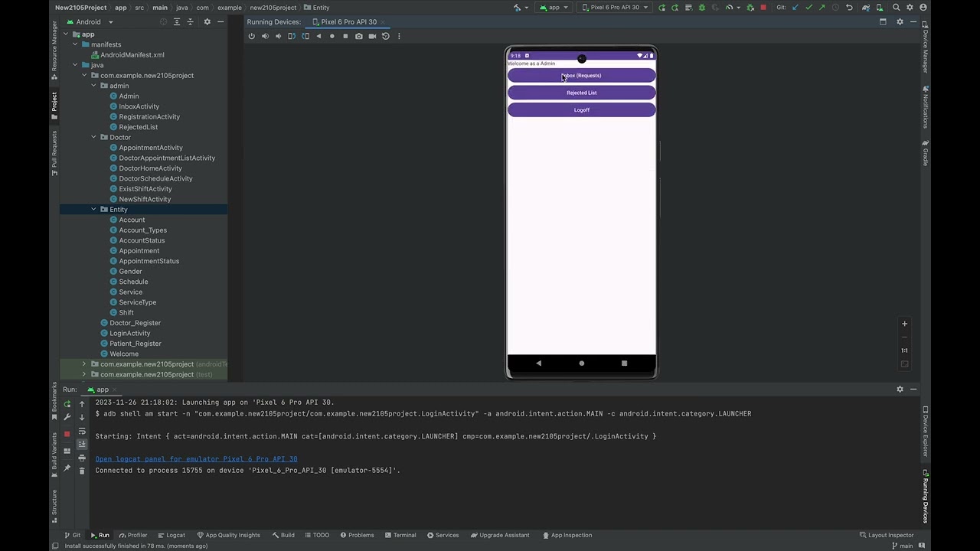Take an emulator screenshot with camera icon
Screen dimensions: 980x551
(358, 36)
